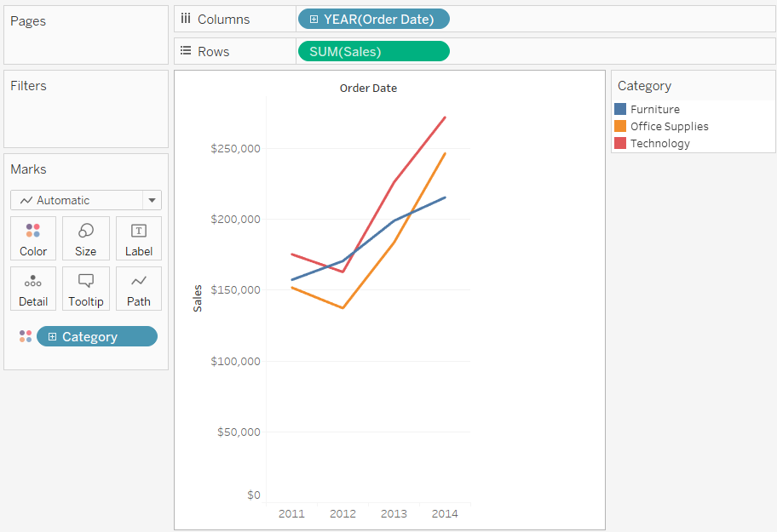The height and width of the screenshot is (532, 777).
Task: Click the Sales axis title
Action: point(198,298)
